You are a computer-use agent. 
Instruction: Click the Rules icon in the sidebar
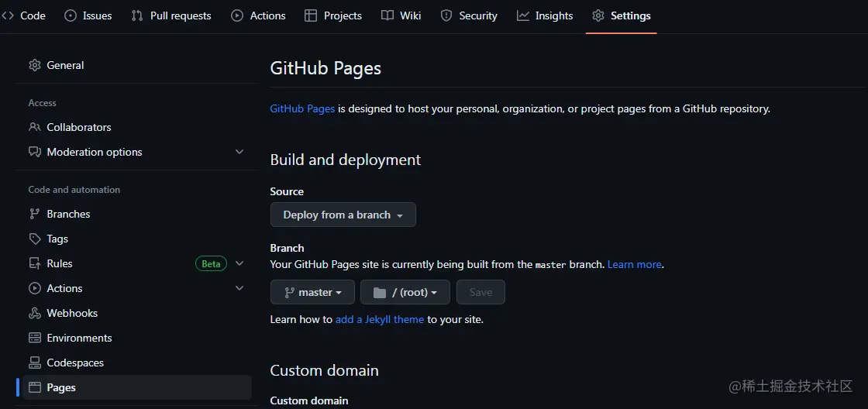(35, 263)
